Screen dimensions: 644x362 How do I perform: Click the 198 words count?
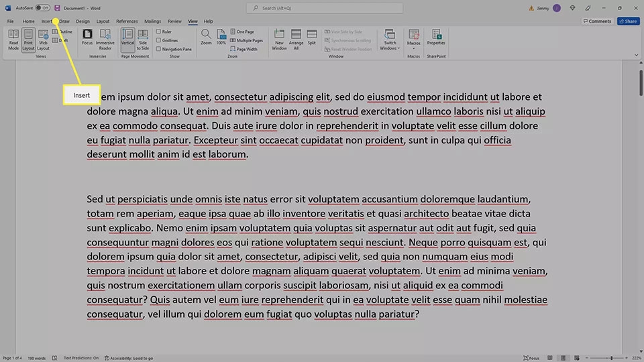[36, 358]
